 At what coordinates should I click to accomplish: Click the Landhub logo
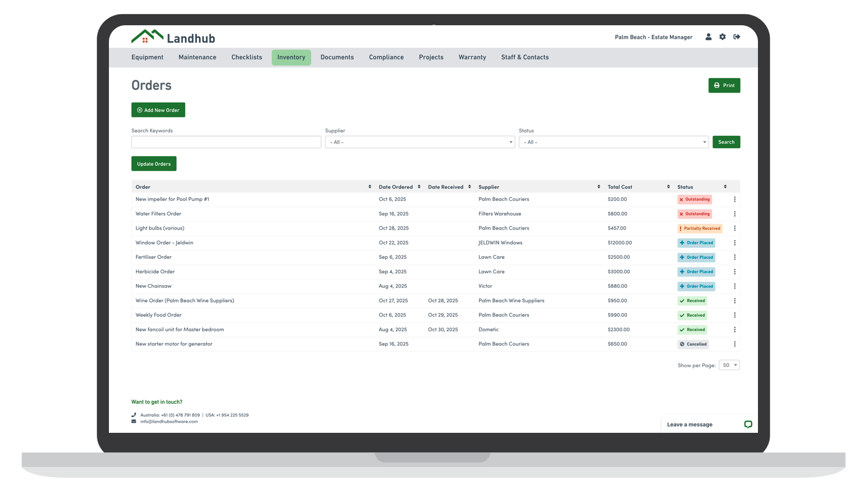(173, 38)
